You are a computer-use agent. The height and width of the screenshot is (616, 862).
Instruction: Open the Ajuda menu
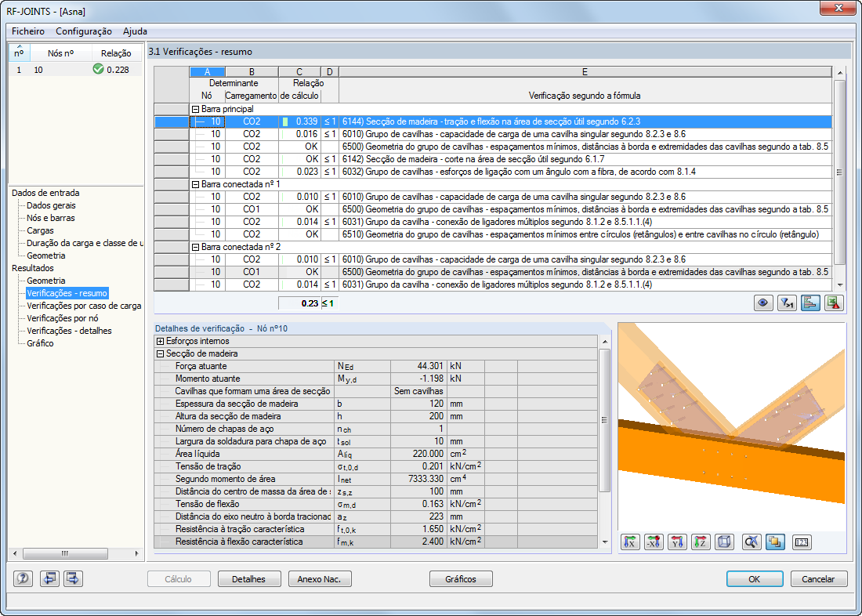click(135, 31)
